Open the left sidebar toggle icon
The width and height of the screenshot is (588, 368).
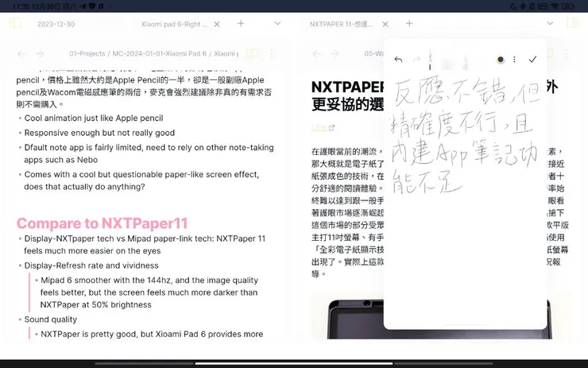(x=15, y=23)
